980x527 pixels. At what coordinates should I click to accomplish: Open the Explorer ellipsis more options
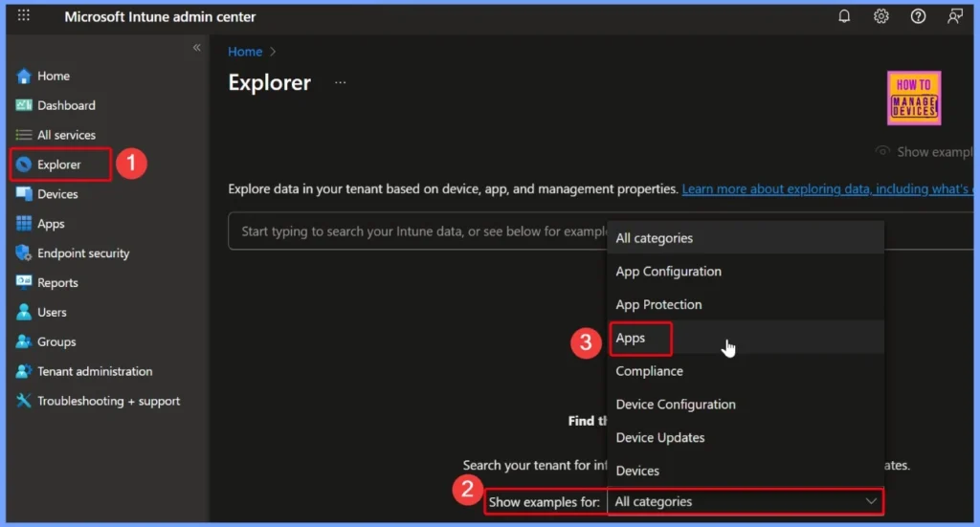[x=340, y=82]
